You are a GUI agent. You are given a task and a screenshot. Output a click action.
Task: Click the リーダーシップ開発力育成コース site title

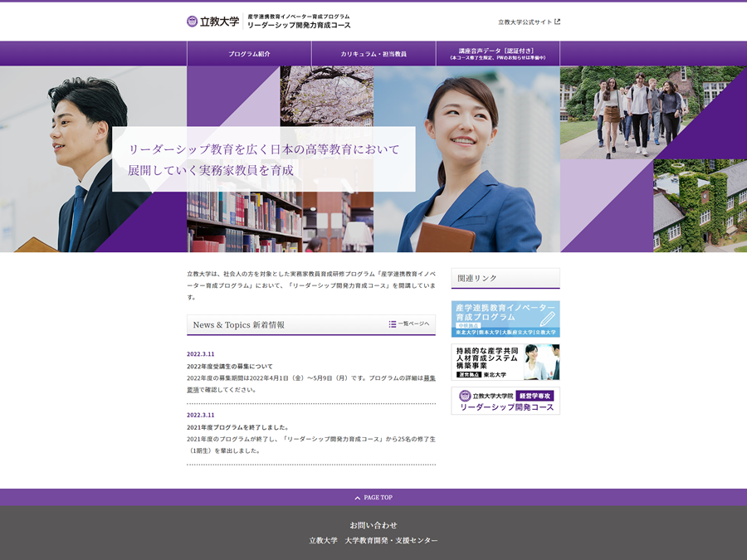click(299, 25)
